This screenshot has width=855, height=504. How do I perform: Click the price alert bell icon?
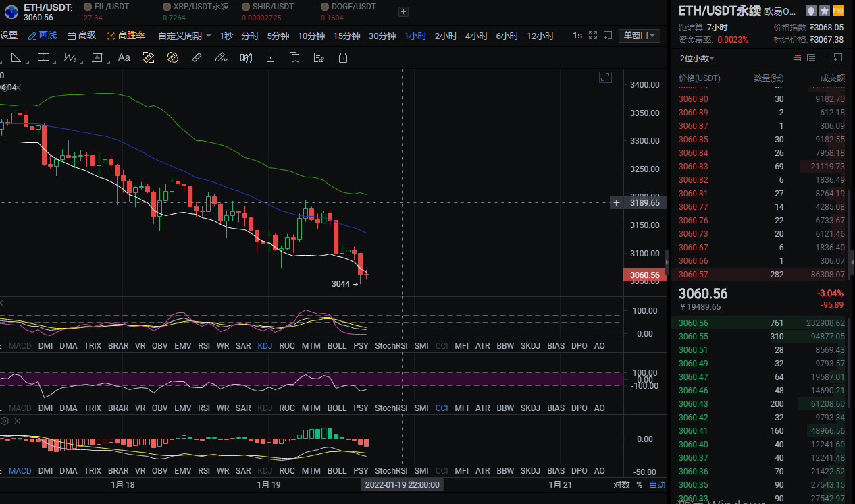coord(811,11)
